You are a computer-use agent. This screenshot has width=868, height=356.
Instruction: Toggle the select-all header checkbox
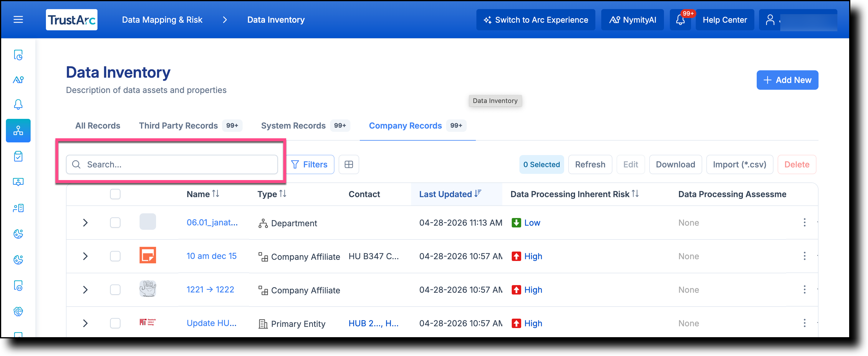pos(115,194)
